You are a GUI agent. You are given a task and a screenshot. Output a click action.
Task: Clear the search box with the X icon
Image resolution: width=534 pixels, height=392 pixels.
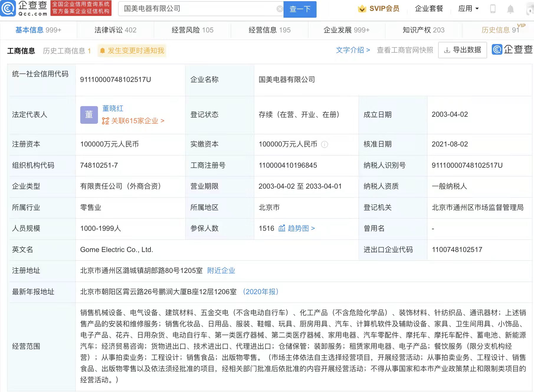pyautogui.click(x=279, y=9)
